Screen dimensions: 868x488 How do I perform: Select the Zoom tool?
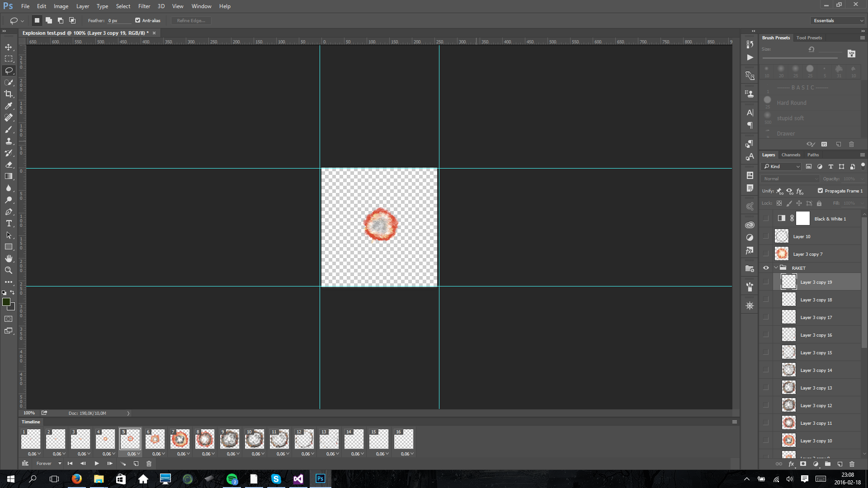pyautogui.click(x=9, y=270)
